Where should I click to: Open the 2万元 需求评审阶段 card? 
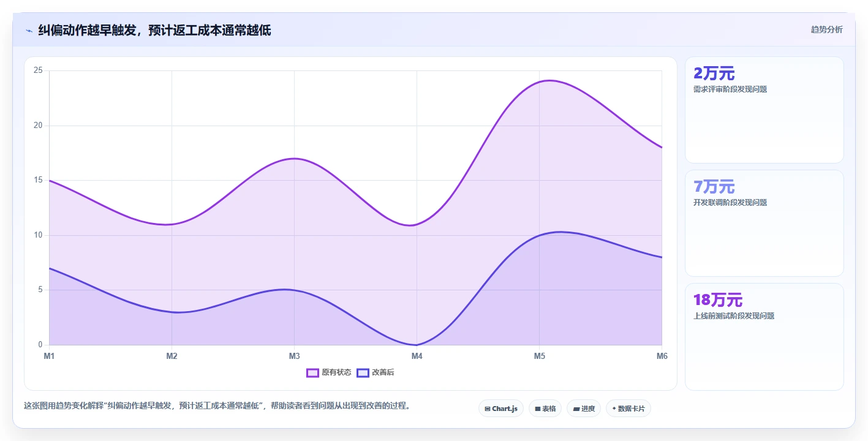coord(764,110)
